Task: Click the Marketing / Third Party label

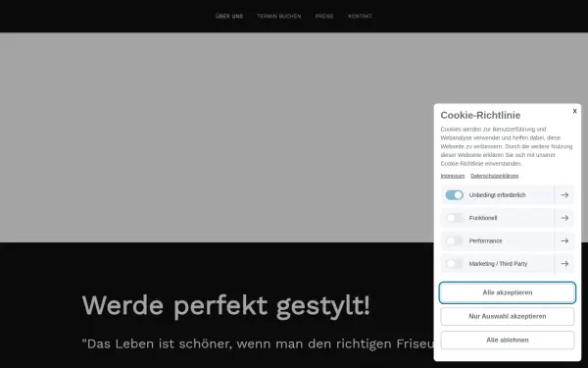Action: tap(498, 264)
